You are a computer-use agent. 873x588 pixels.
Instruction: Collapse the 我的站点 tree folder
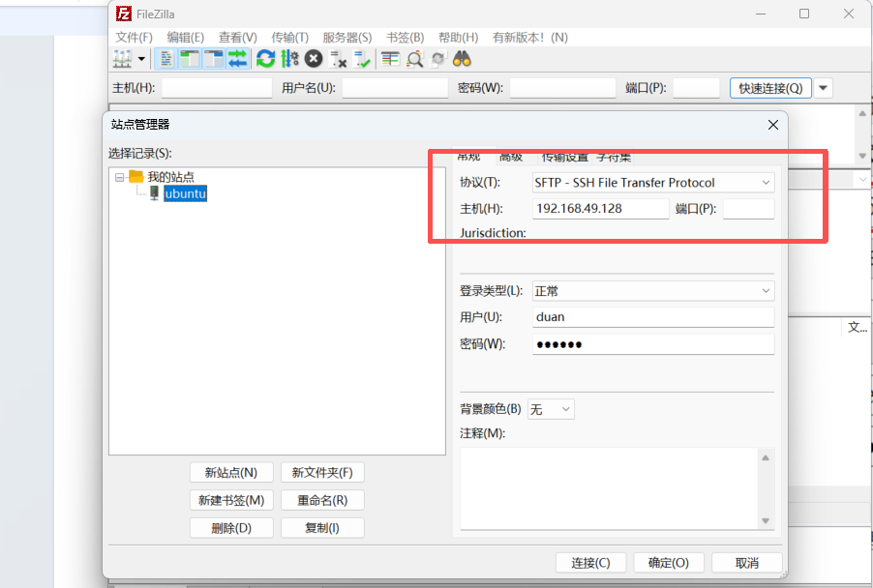coord(119,177)
